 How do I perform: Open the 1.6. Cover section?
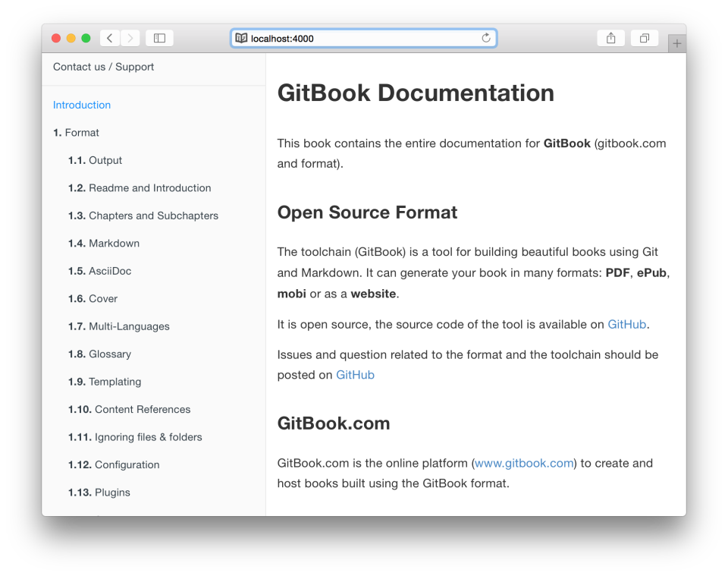coord(93,298)
